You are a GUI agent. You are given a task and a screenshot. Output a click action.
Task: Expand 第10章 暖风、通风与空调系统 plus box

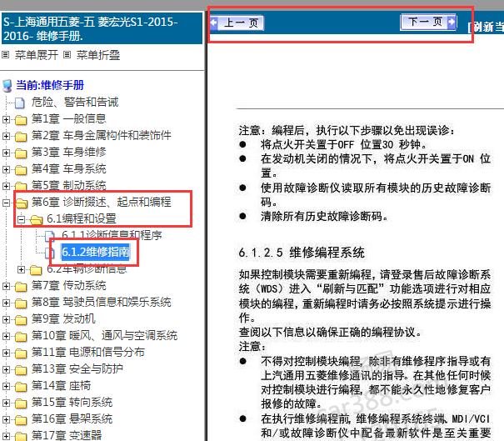(x=6, y=337)
